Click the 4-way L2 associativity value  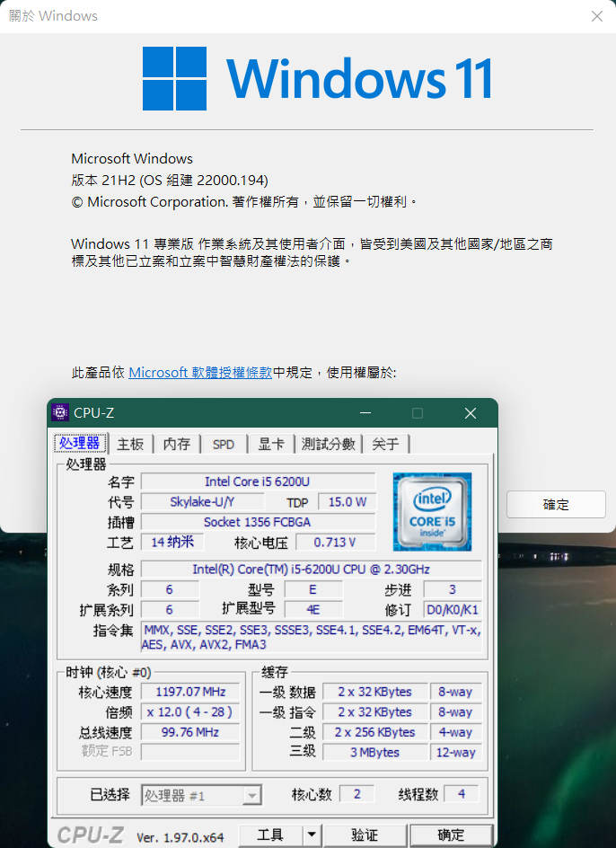(456, 732)
